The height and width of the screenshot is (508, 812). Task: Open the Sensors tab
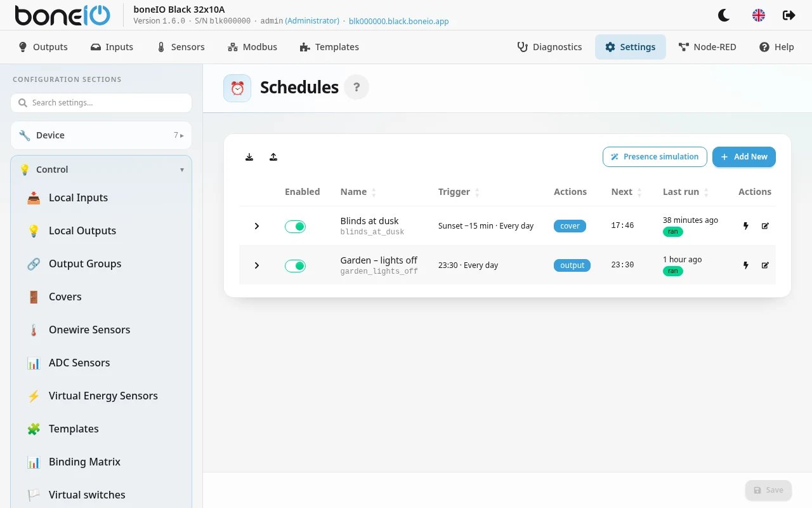(x=181, y=47)
